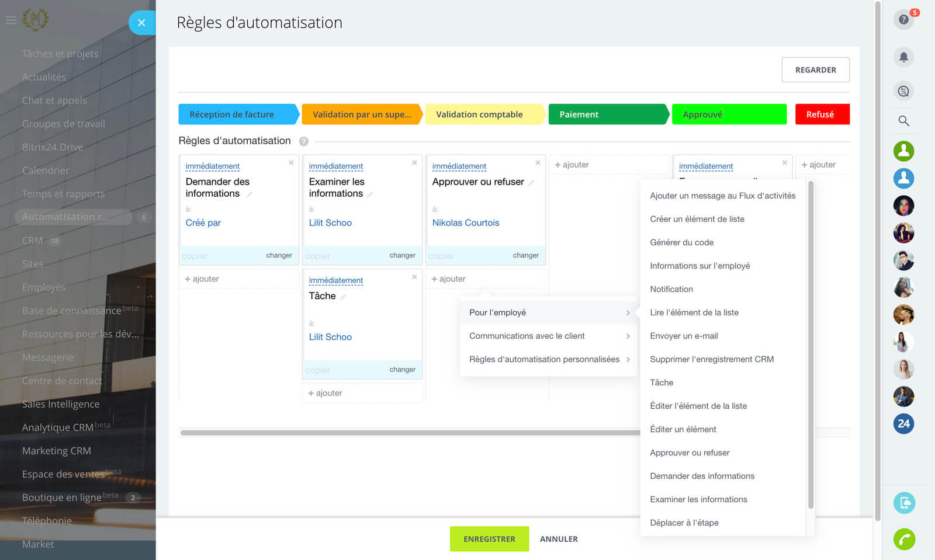Remove the Demander des informations rule card

point(291,163)
